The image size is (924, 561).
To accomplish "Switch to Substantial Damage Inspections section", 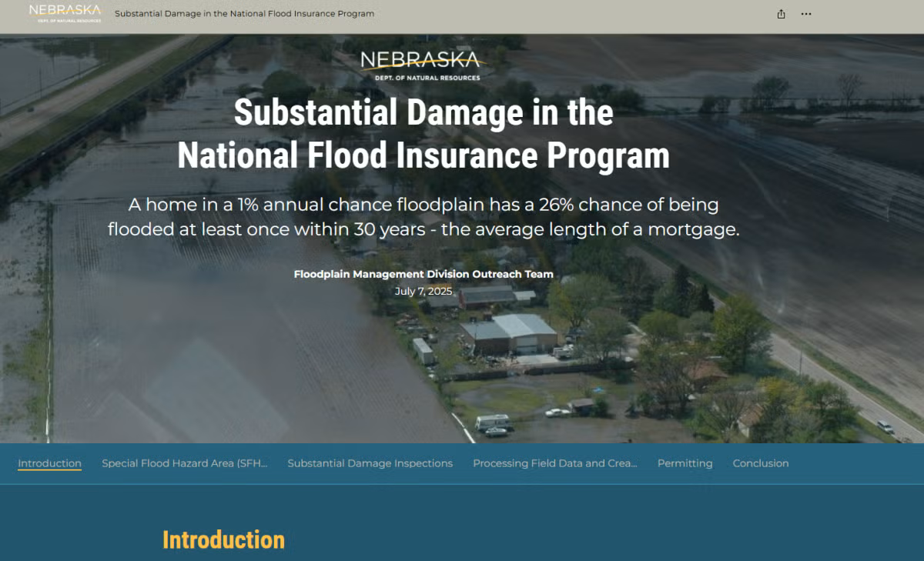I will [370, 463].
